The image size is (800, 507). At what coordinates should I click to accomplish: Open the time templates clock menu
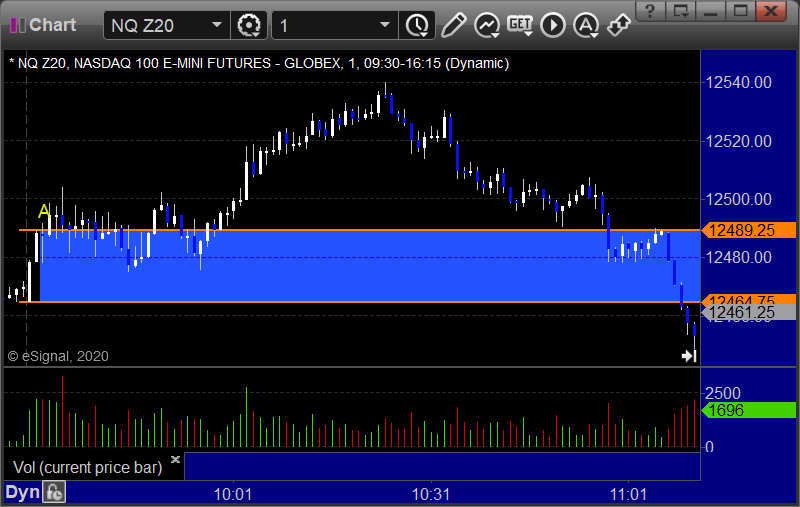click(x=417, y=26)
